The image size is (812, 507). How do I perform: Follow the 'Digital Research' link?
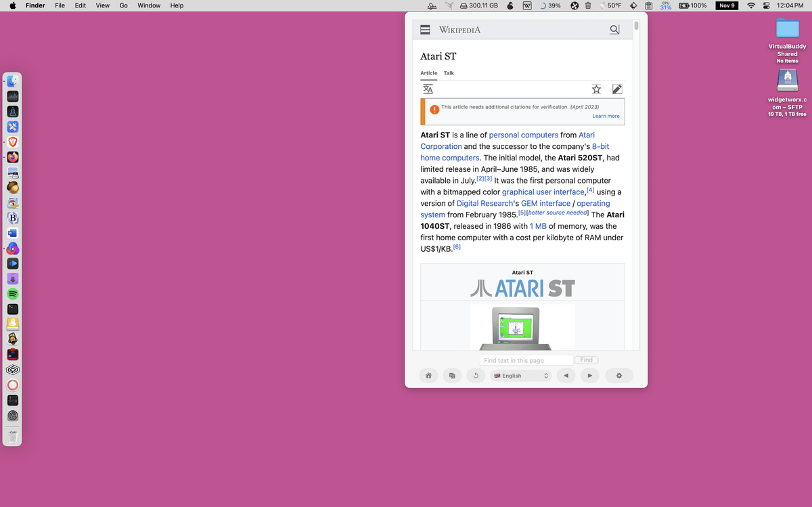point(484,203)
